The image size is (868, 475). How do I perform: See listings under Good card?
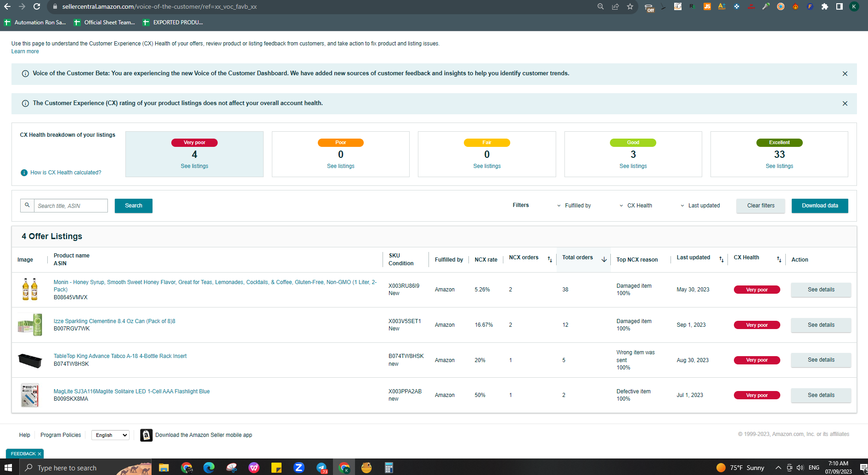[633, 166]
